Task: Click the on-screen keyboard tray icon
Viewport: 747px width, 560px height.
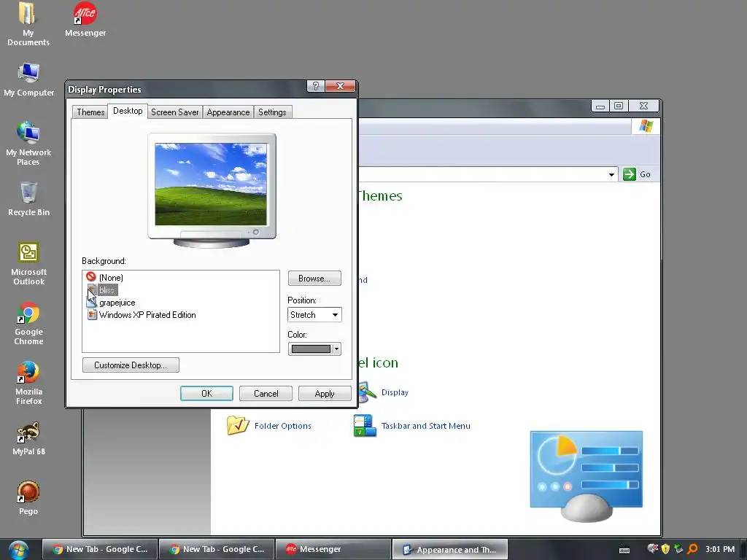Action: pyautogui.click(x=624, y=550)
